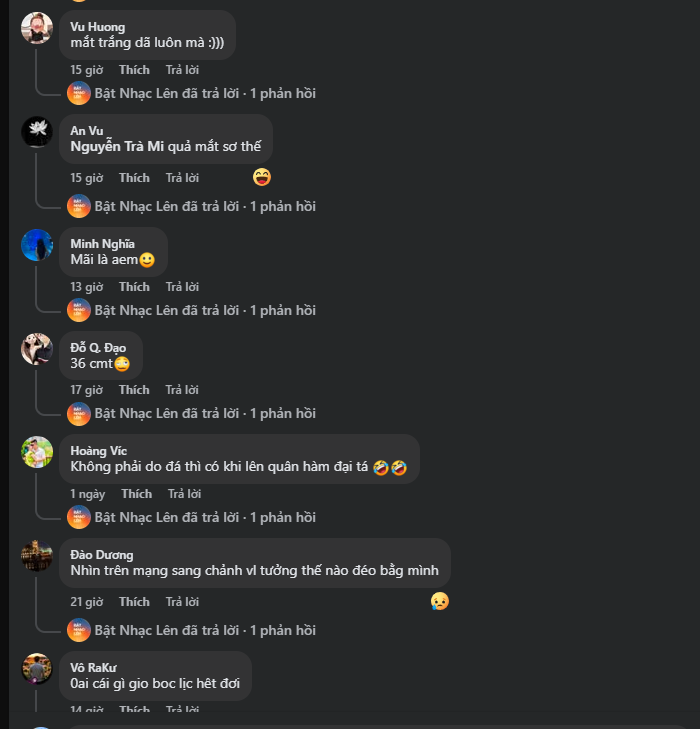Click An Vu's lotus avatar
This screenshot has width=700, height=729.
point(37,132)
